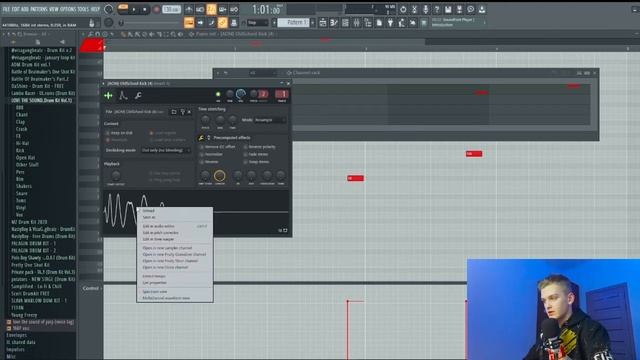Viewport: 640px width, 360px height.
Task: Toggle typing keyboard to piano icon
Action: (x=189, y=23)
